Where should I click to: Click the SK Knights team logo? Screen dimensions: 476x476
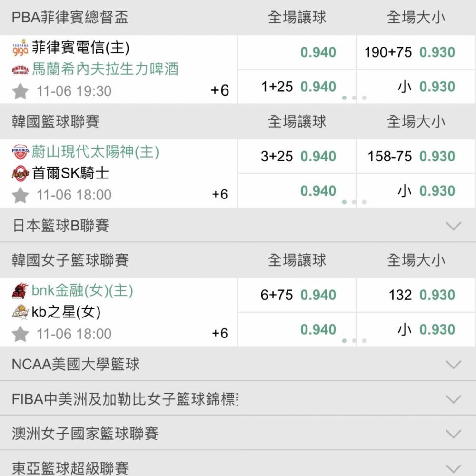point(20,173)
